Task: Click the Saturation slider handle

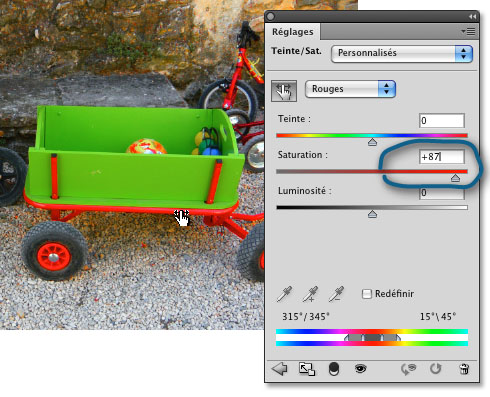Action: pyautogui.click(x=455, y=178)
